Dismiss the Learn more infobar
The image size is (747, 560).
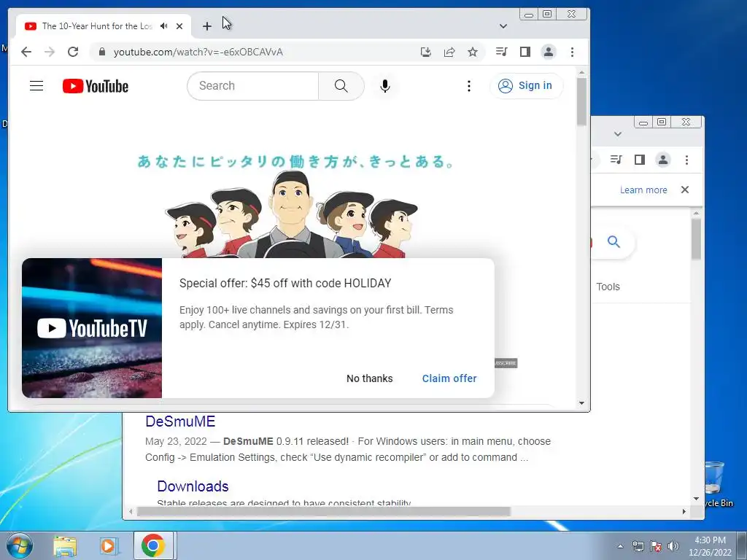pyautogui.click(x=685, y=190)
